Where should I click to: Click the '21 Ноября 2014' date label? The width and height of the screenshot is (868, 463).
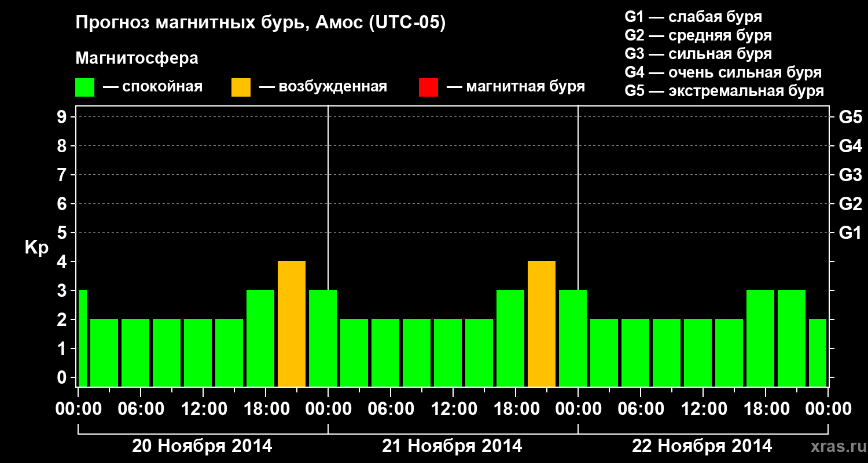coord(452,446)
